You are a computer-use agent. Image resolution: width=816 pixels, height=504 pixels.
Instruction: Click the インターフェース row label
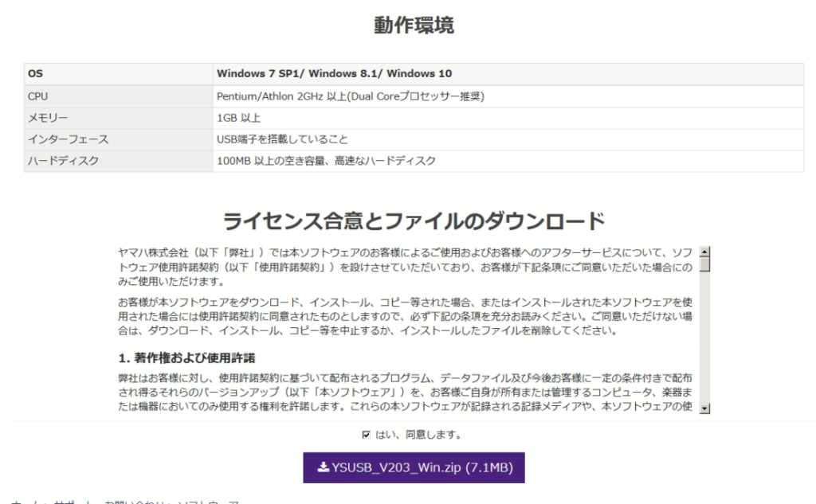118,139
